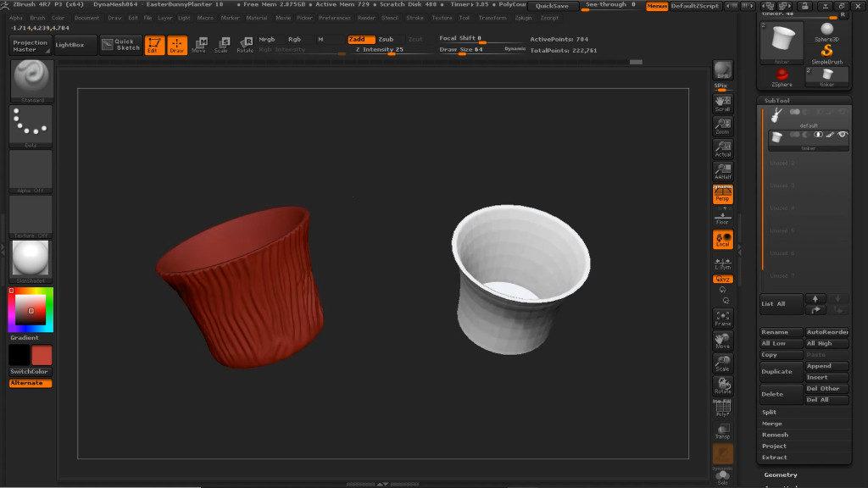The width and height of the screenshot is (868, 488).
Task: Open the Alpha Off picker
Action: pos(31,171)
